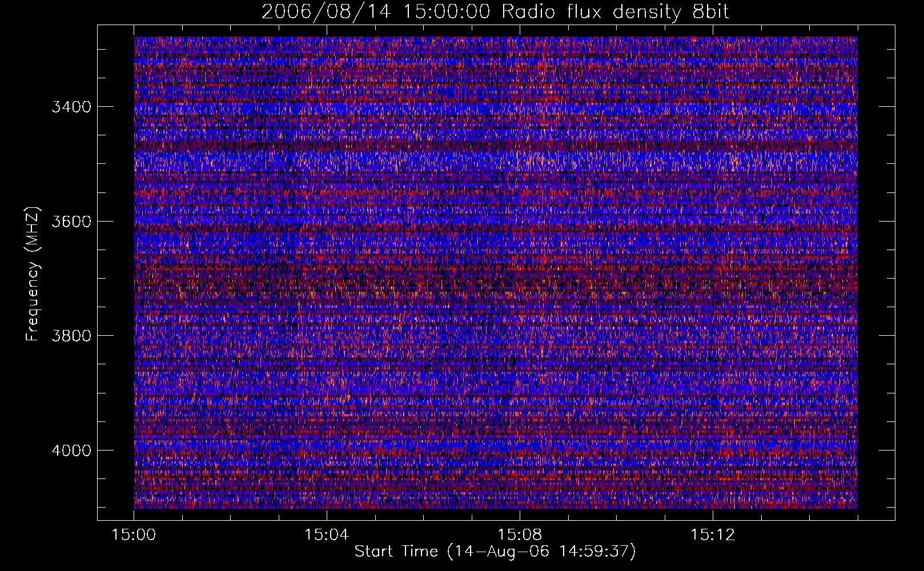Click the 15:00 time axis label

tap(134, 534)
